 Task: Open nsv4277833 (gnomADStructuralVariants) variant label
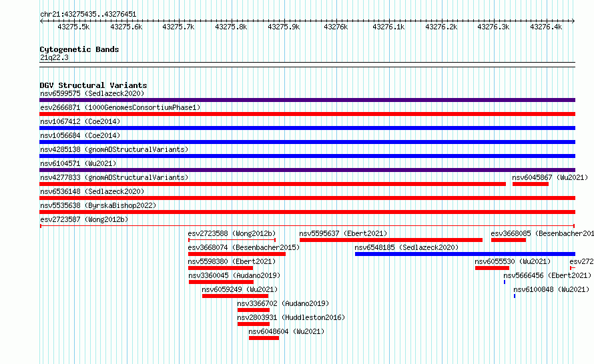114,177
